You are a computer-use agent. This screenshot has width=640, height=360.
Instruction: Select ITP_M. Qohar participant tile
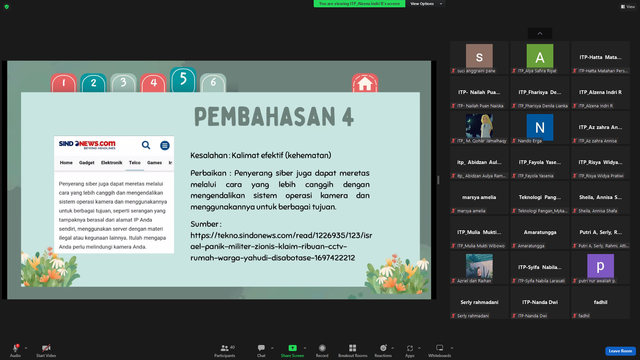click(479, 128)
